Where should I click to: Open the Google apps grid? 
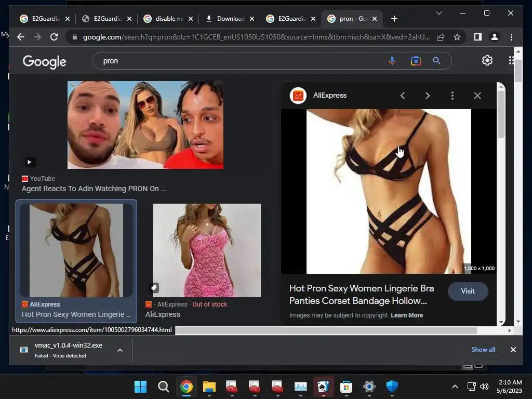[511, 60]
